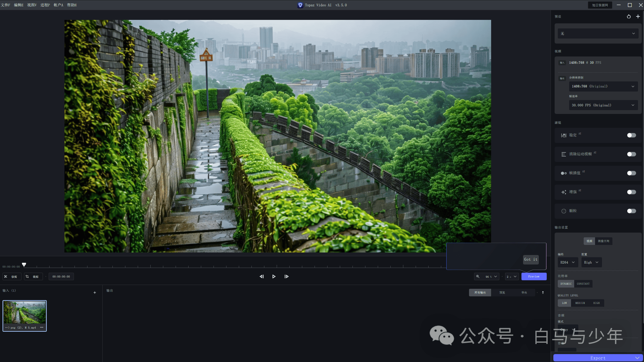Click the timeline playhead marker
This screenshot has height=362, width=644.
coord(24,264)
